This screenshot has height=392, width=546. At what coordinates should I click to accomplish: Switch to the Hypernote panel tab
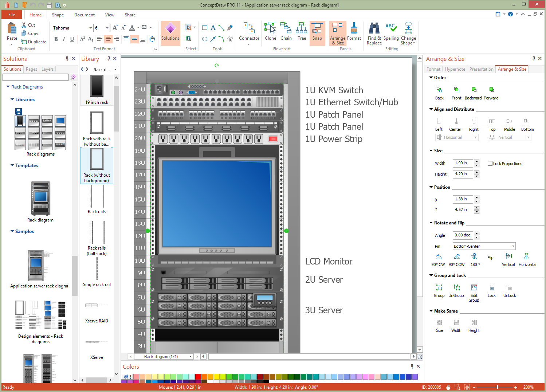(455, 69)
